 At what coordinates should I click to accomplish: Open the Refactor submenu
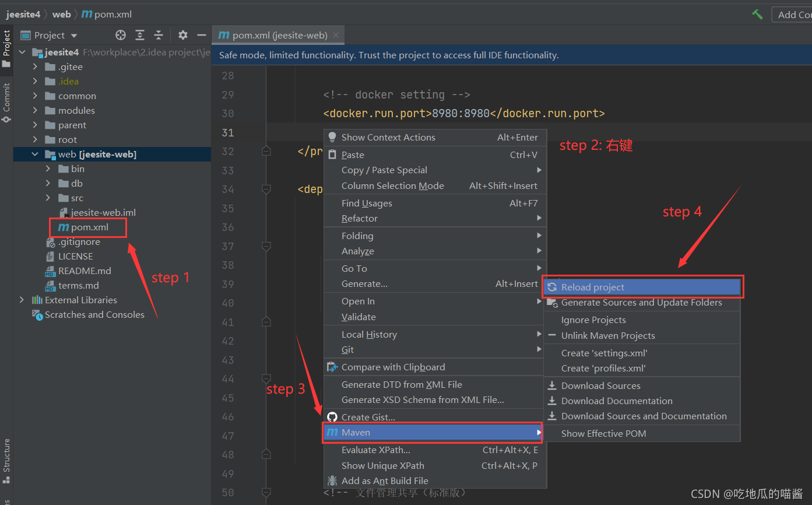(x=435, y=218)
